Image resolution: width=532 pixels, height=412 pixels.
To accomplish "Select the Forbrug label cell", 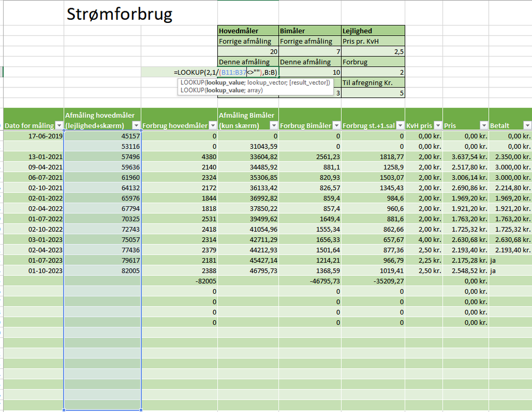I will tap(373, 62).
